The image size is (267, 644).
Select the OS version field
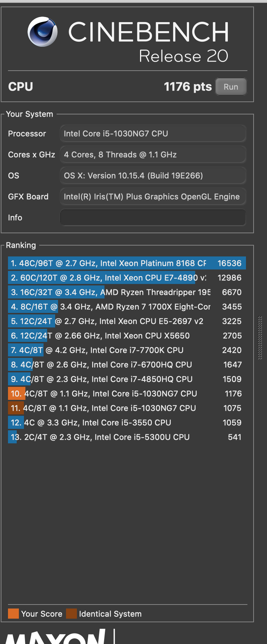click(x=153, y=176)
